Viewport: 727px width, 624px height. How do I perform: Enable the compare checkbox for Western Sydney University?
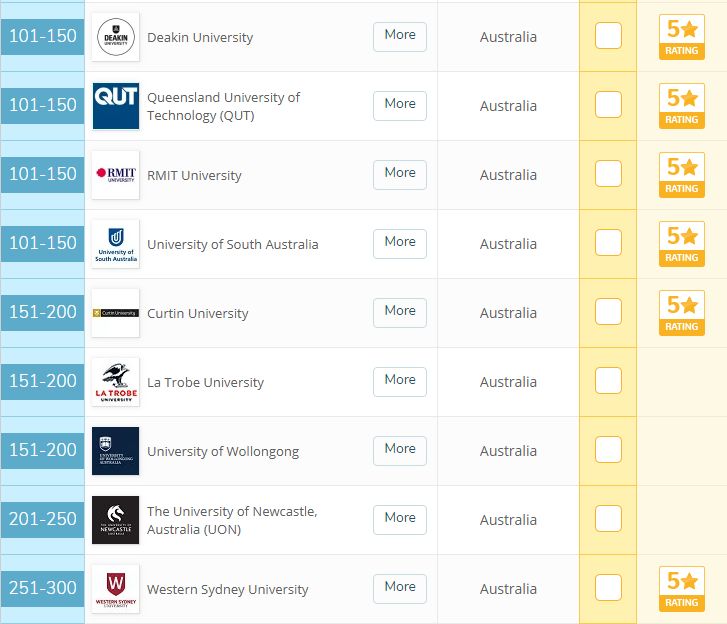pos(608,587)
